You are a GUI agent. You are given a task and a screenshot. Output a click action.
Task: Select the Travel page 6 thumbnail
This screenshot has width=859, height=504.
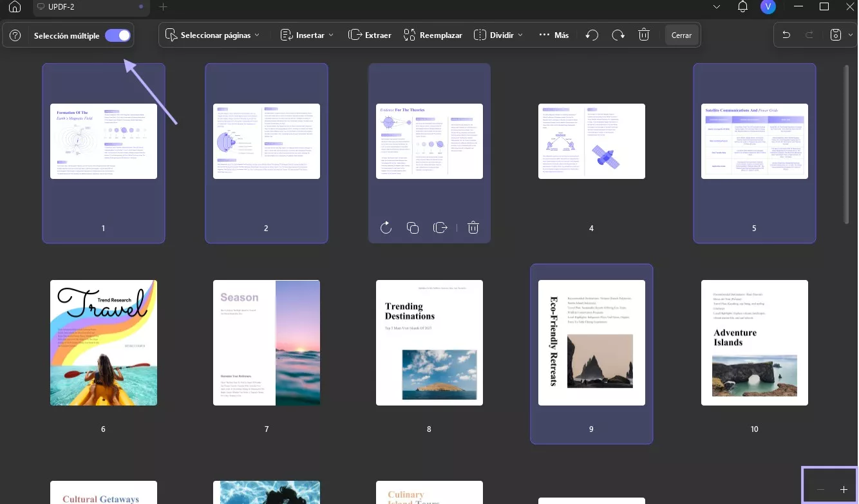click(104, 342)
